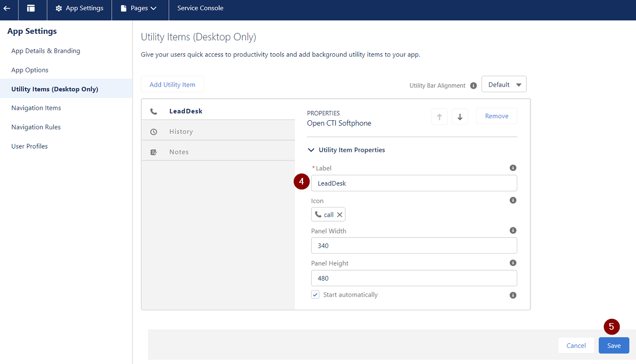Click the Remove button

497,116
